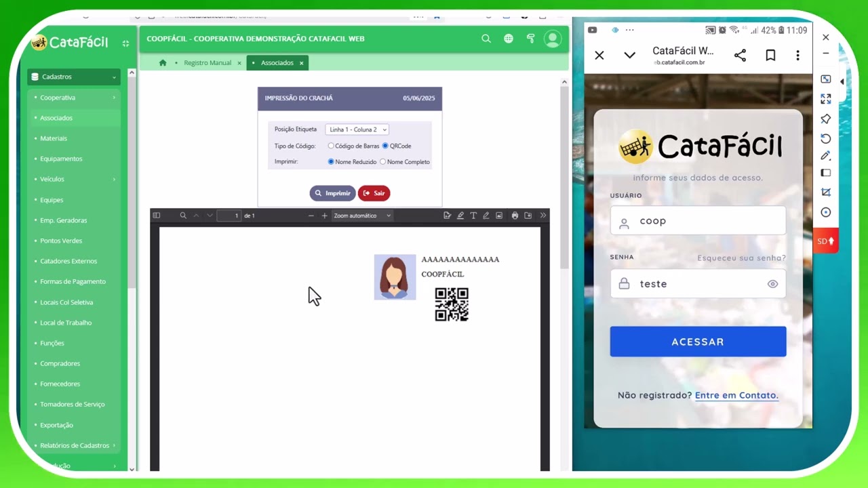The image size is (868, 488).
Task: Click the paint roller theme icon
Action: pos(531,39)
